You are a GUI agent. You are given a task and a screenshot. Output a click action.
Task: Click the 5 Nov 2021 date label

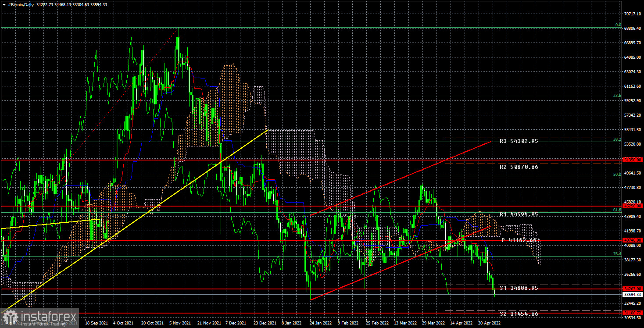(180, 323)
